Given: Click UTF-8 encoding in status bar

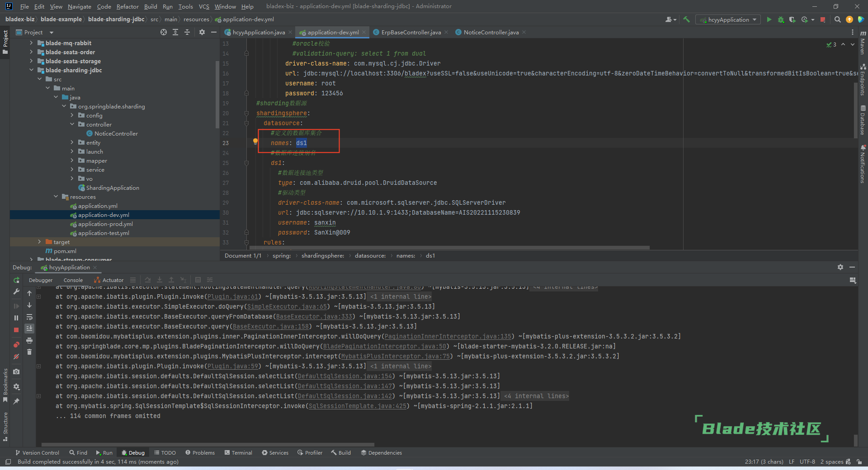Looking at the screenshot, I should click(x=807, y=461).
